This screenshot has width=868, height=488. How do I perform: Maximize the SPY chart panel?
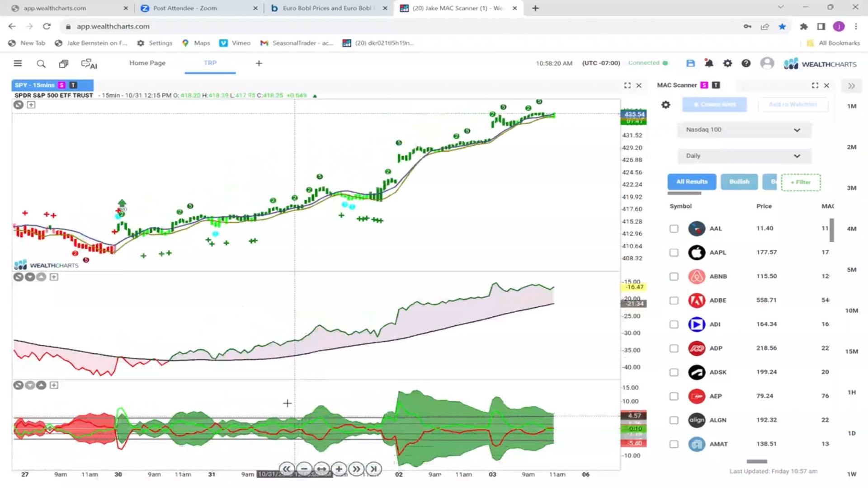pos(627,85)
